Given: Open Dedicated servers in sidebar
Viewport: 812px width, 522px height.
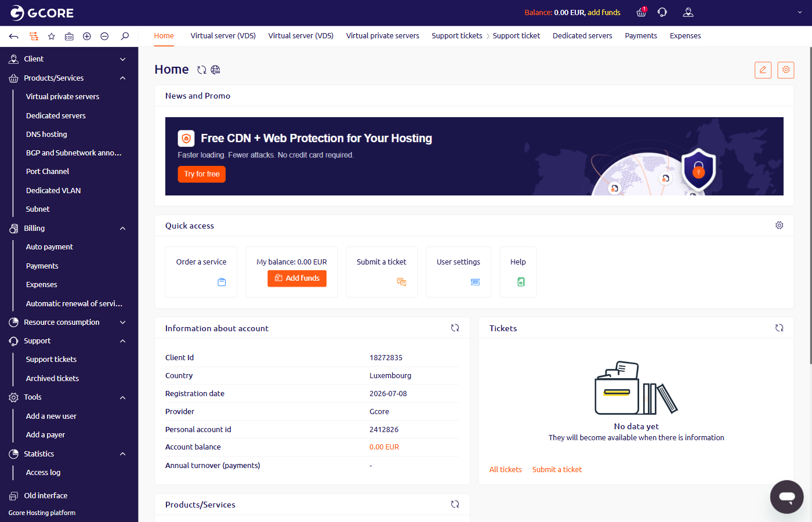Looking at the screenshot, I should click(x=56, y=116).
